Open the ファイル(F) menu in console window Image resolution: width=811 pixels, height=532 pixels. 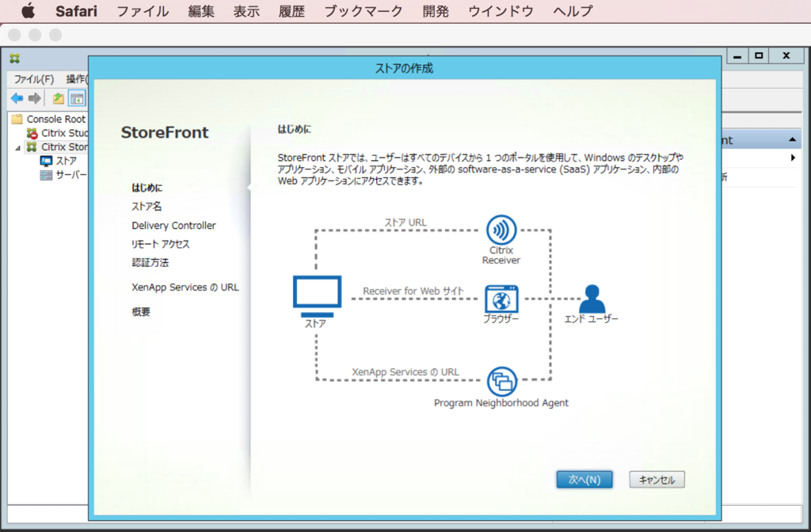click(x=33, y=79)
